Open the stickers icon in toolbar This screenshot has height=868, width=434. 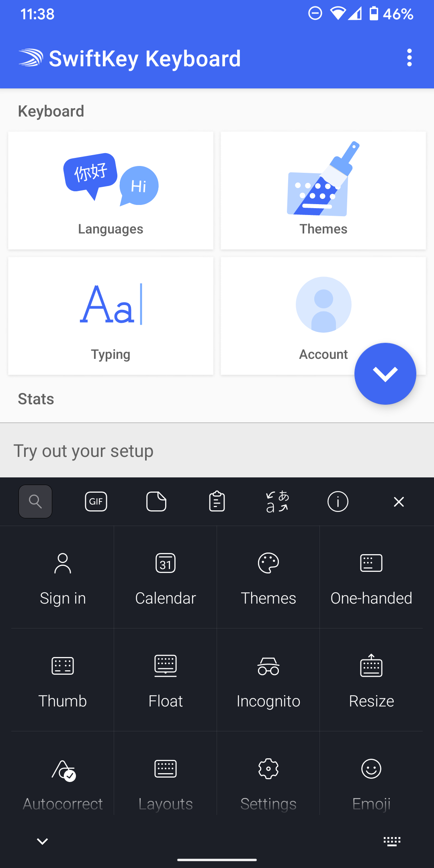pyautogui.click(x=156, y=502)
